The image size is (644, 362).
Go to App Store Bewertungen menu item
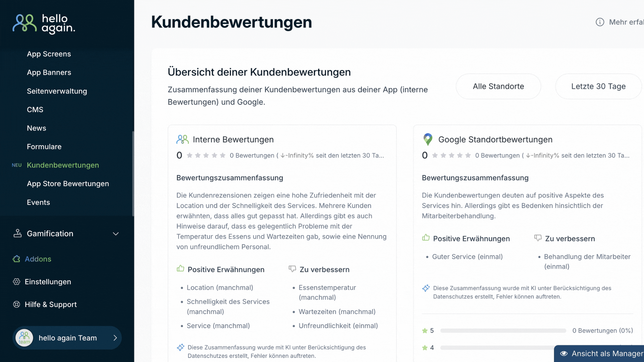pos(68,184)
